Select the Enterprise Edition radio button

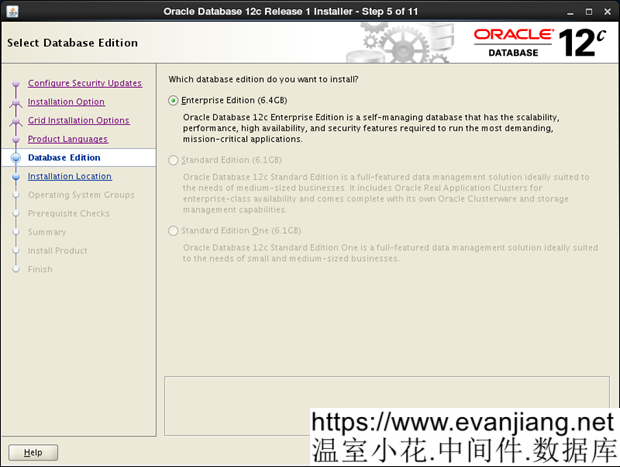(x=174, y=100)
